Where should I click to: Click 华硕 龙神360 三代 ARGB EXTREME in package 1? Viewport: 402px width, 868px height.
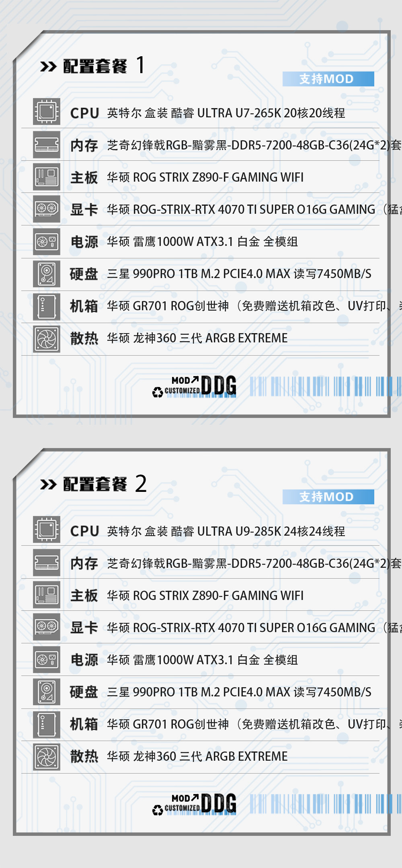click(197, 338)
